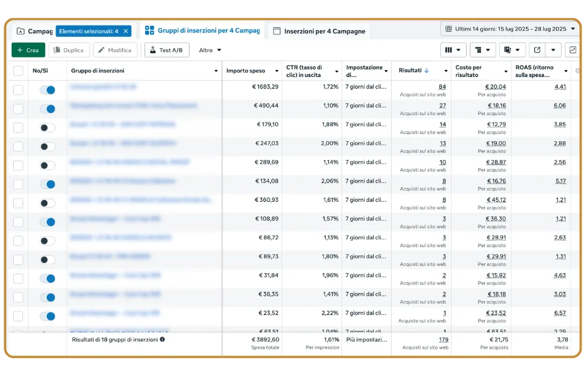This screenshot has height=375, width=588.
Task: Turn on the toggle in the €360,93 row
Action: (48, 203)
